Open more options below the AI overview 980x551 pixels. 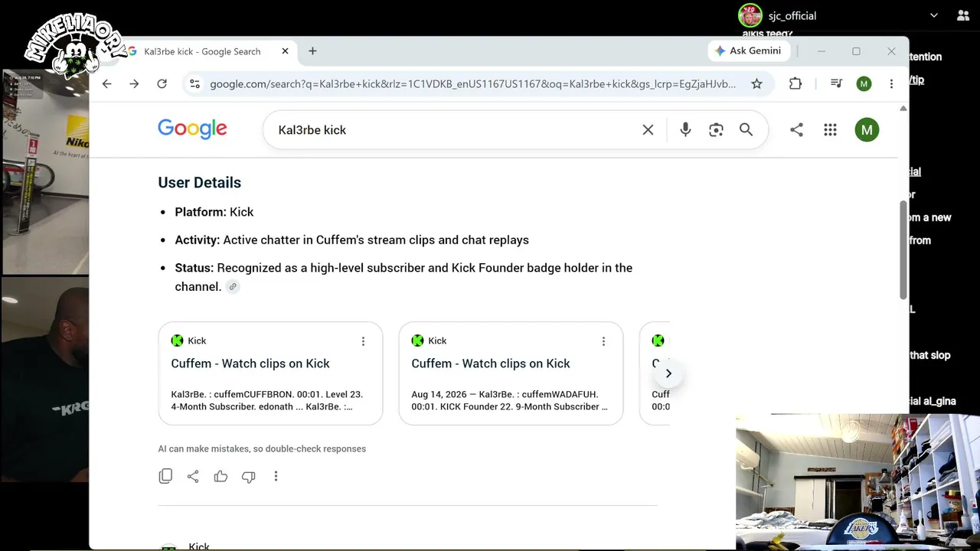pyautogui.click(x=276, y=476)
